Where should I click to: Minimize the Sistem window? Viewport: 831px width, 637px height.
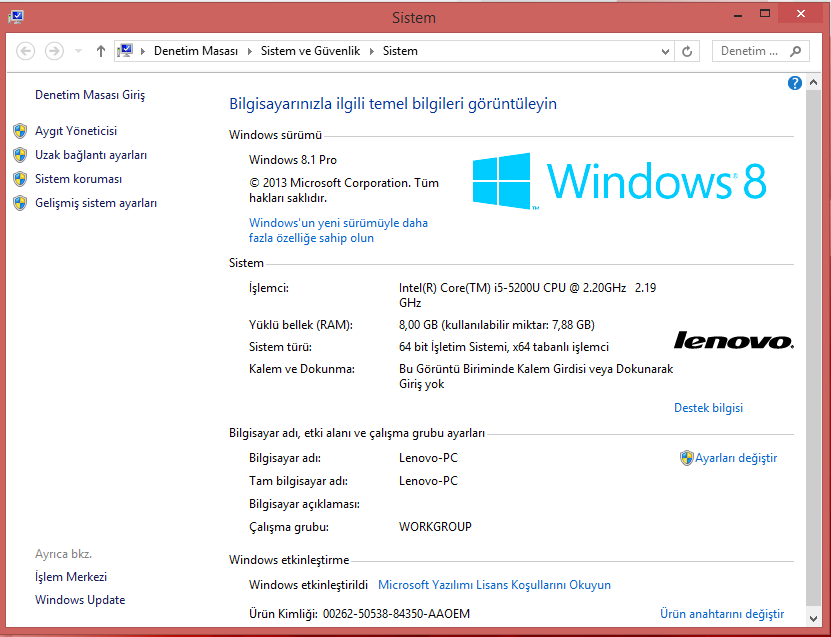tap(738, 15)
